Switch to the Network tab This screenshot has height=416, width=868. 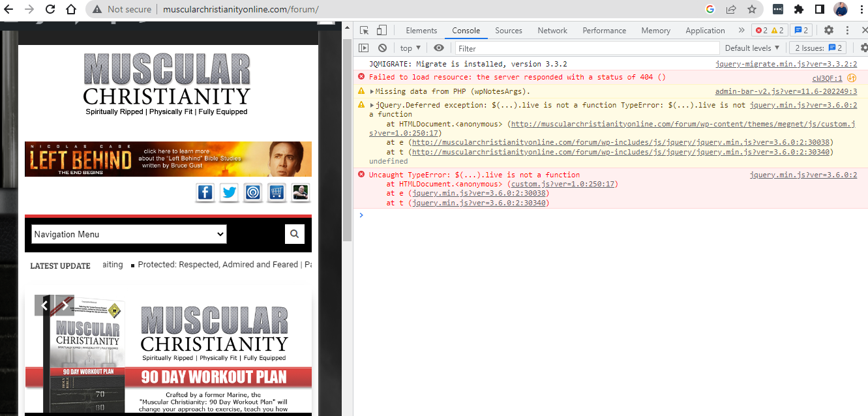click(552, 31)
